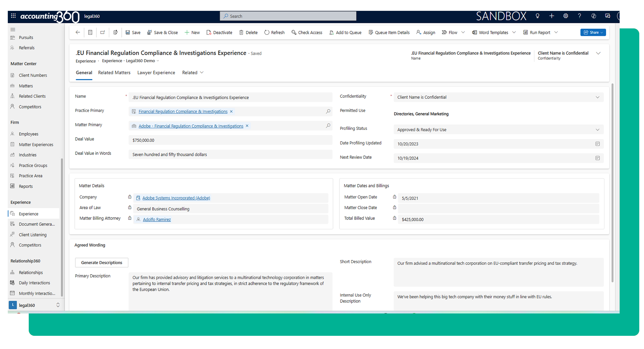Open the Profiling Status dropdown
This screenshot has height=349, width=644.
tap(597, 130)
